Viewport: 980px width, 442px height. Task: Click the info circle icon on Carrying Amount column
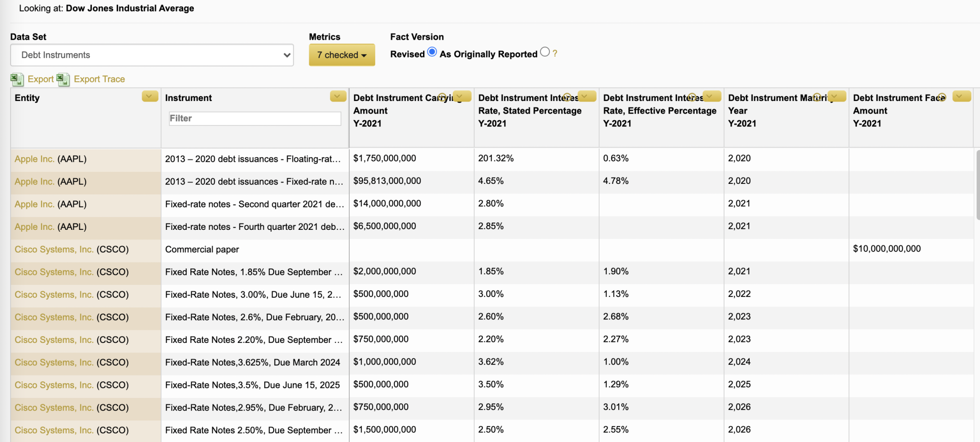tap(442, 97)
